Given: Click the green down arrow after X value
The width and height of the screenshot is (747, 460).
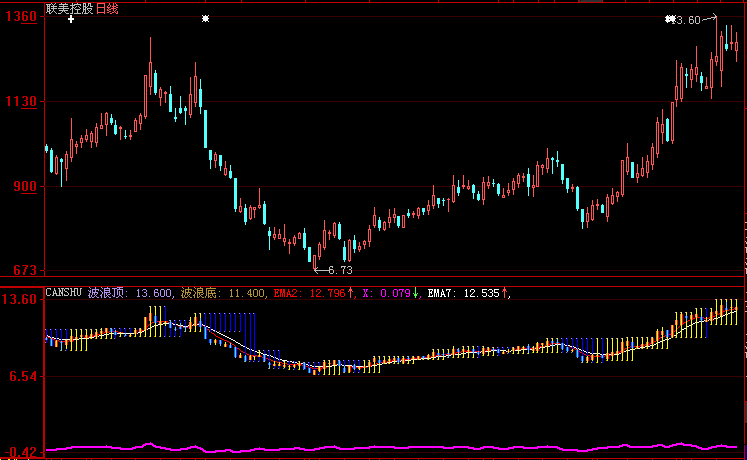Looking at the screenshot, I should click(416, 293).
